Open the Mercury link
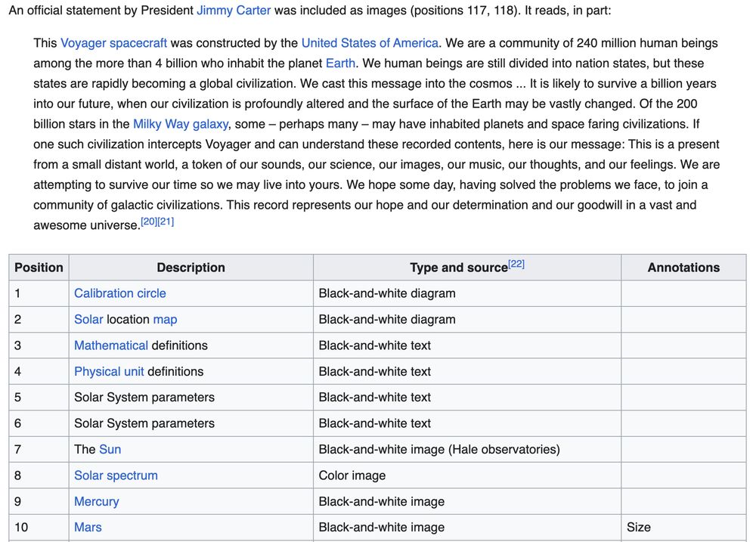 (97, 501)
